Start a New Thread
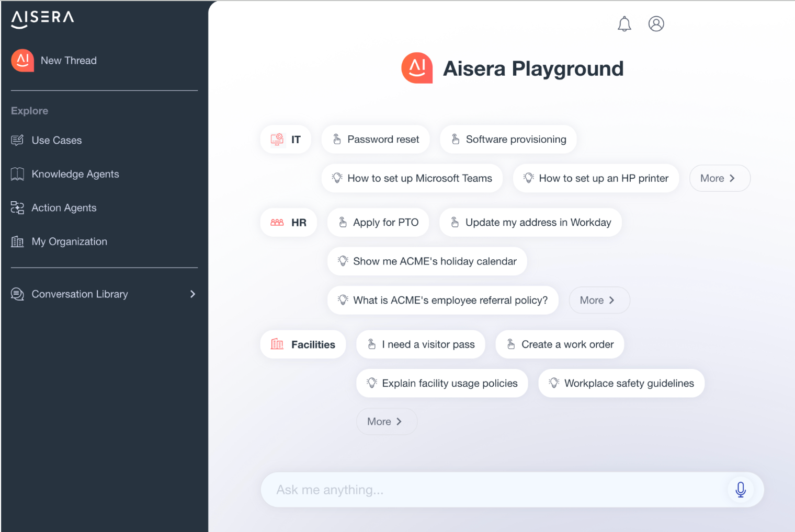 pos(69,61)
